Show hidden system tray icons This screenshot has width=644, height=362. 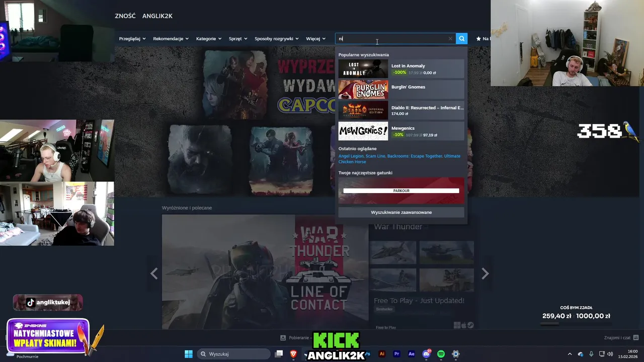570,354
